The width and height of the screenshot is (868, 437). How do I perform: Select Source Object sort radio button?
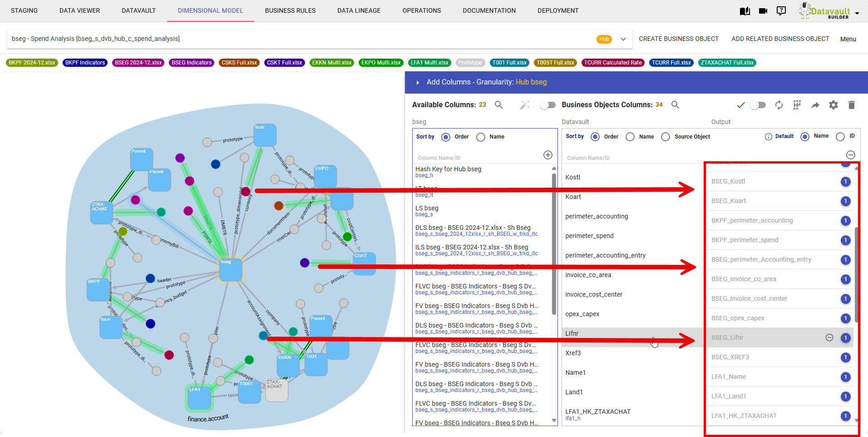coord(666,137)
